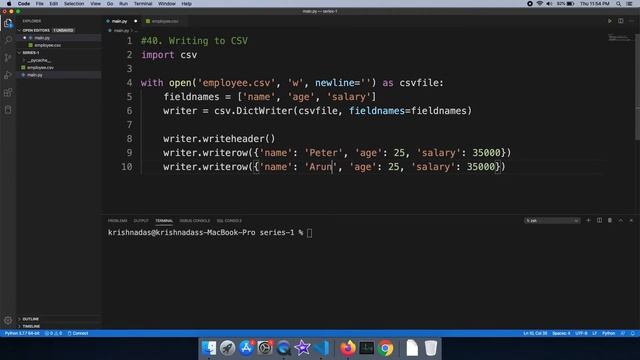Open errors and warnings count in status bar
Viewport: 640px width, 360px height.
[x=53, y=333]
